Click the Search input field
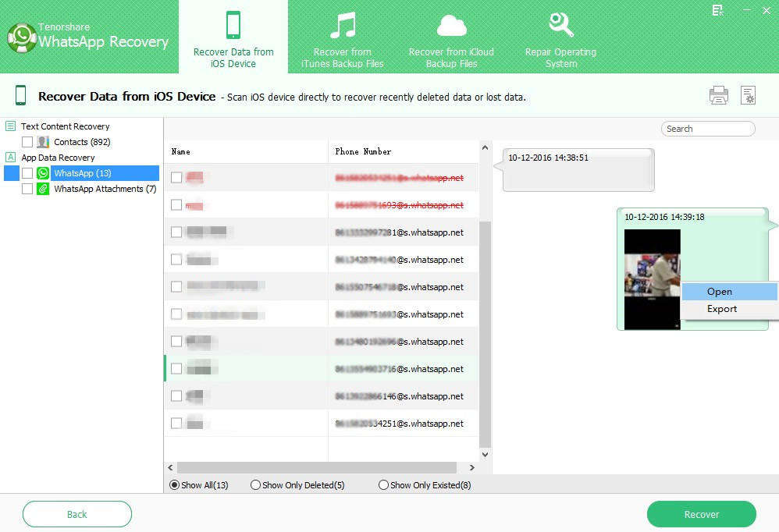Image resolution: width=779 pixels, height=532 pixels. (708, 129)
